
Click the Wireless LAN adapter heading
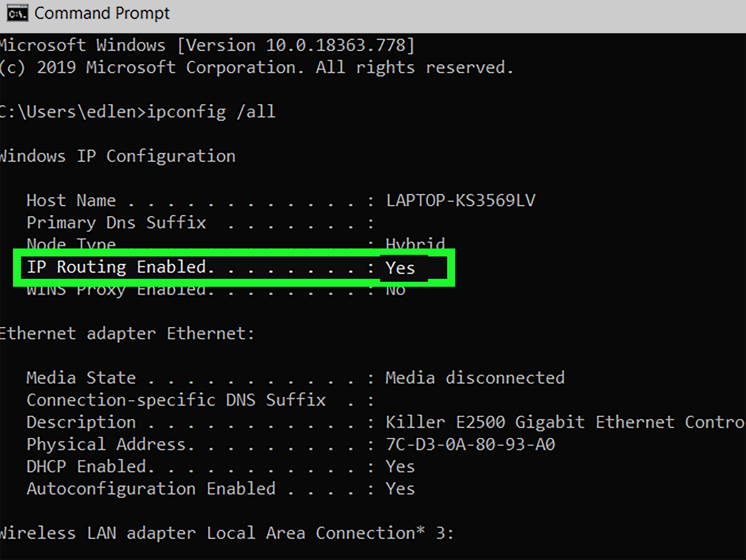(x=227, y=533)
